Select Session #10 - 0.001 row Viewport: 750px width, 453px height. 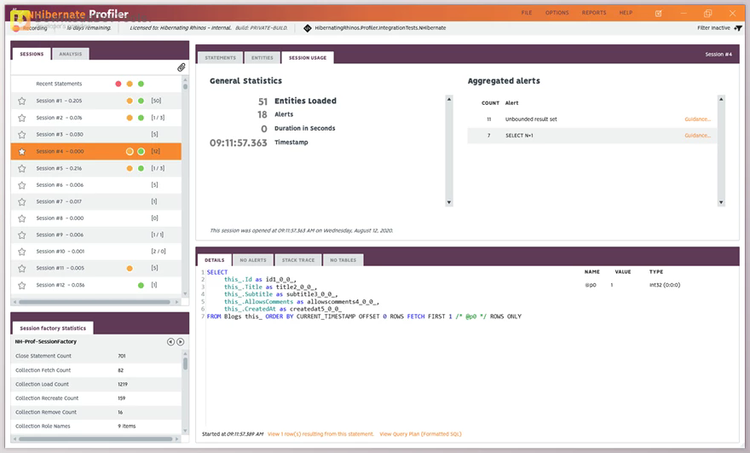click(96, 252)
